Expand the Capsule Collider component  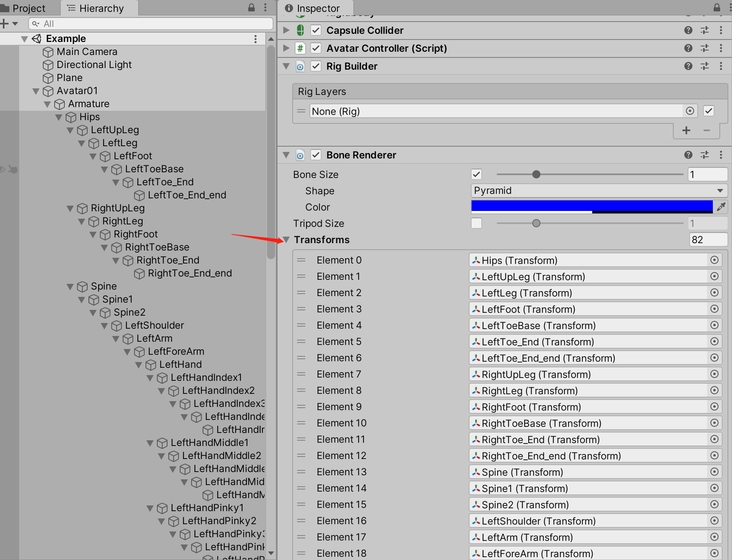point(286,30)
